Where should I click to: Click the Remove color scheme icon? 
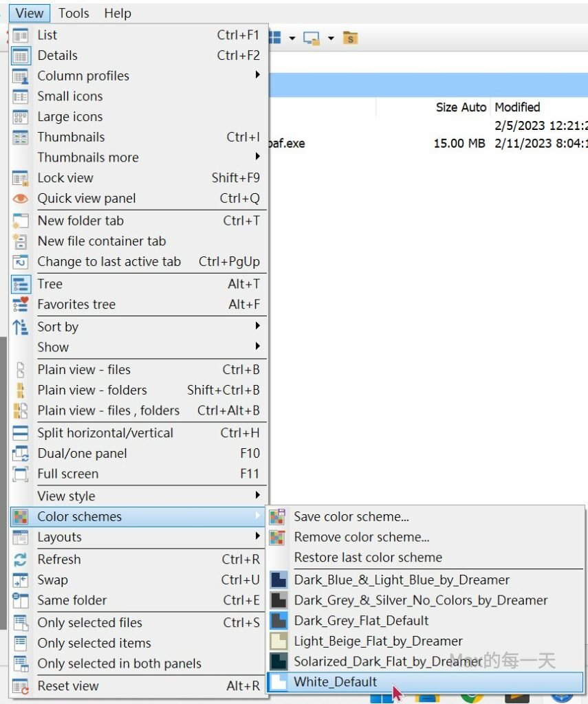click(277, 538)
